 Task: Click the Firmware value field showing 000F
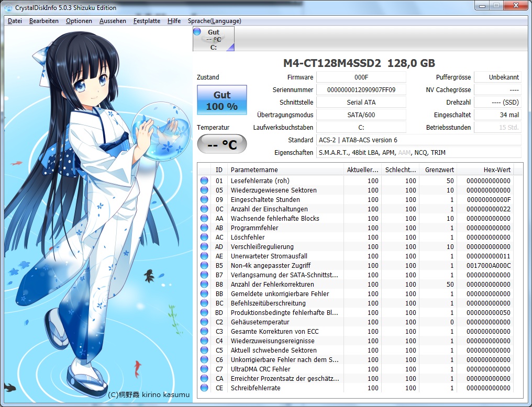(x=361, y=77)
